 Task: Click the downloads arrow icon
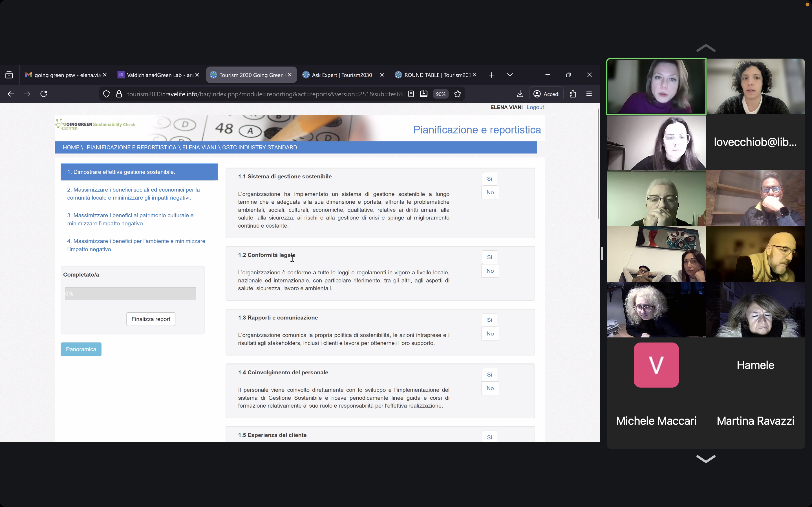pos(520,94)
